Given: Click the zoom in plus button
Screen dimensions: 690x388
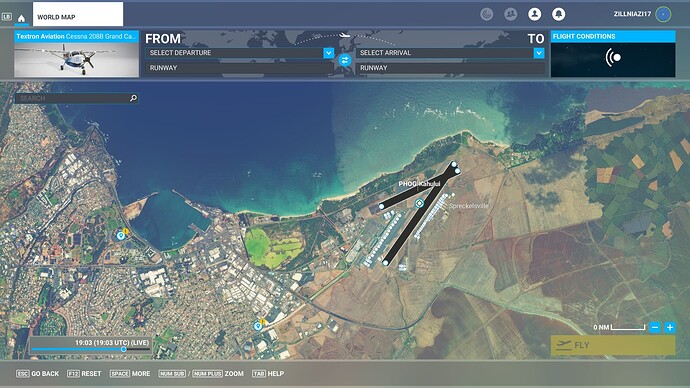Looking at the screenshot, I should coord(670,327).
